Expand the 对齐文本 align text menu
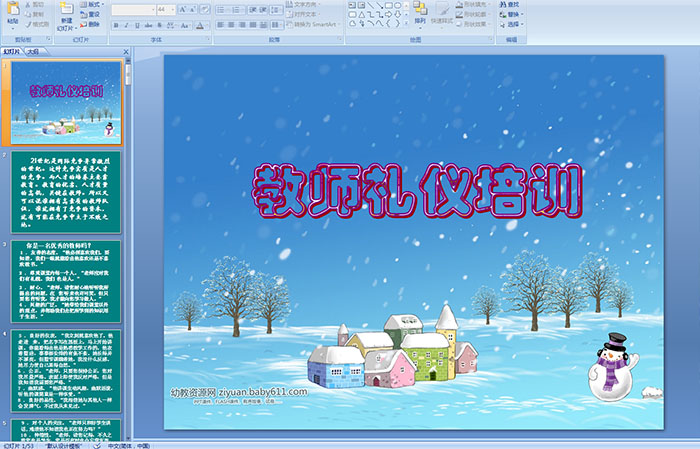Viewport: 700px width, 449px height. coord(303,14)
